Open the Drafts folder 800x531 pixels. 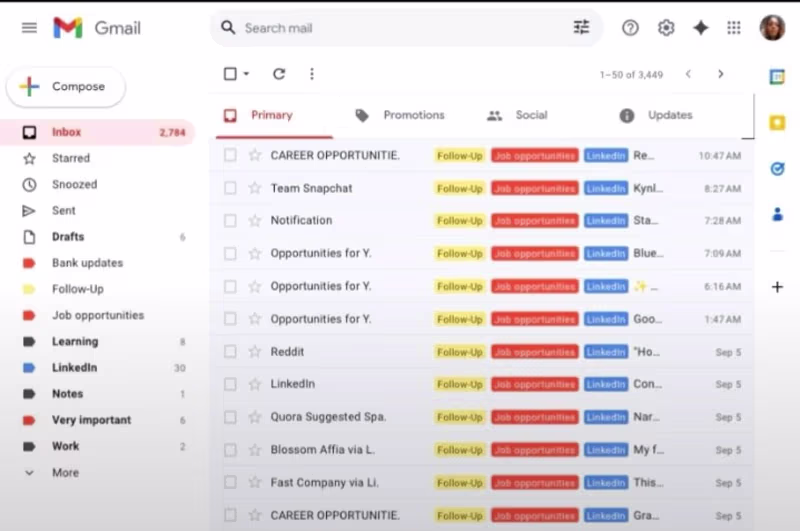point(97,237)
